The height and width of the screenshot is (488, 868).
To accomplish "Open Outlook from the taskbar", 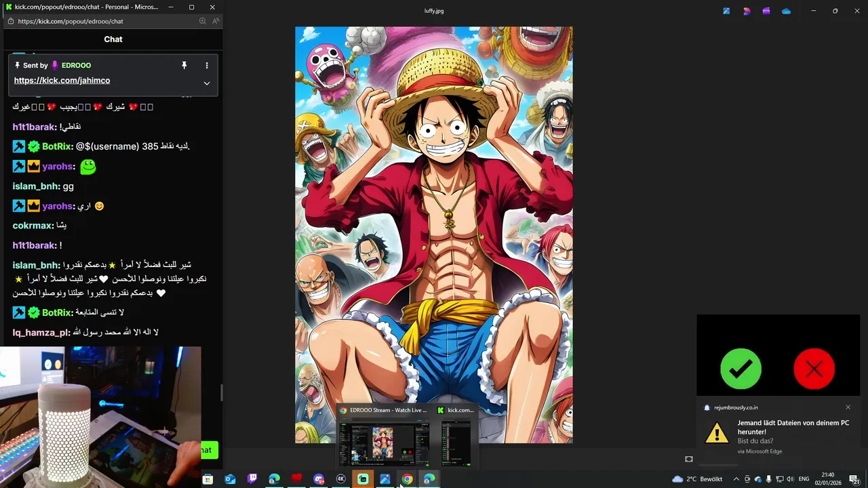I will [230, 479].
